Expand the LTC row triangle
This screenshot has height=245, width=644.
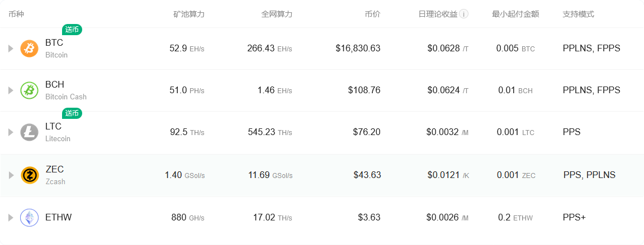tap(11, 132)
